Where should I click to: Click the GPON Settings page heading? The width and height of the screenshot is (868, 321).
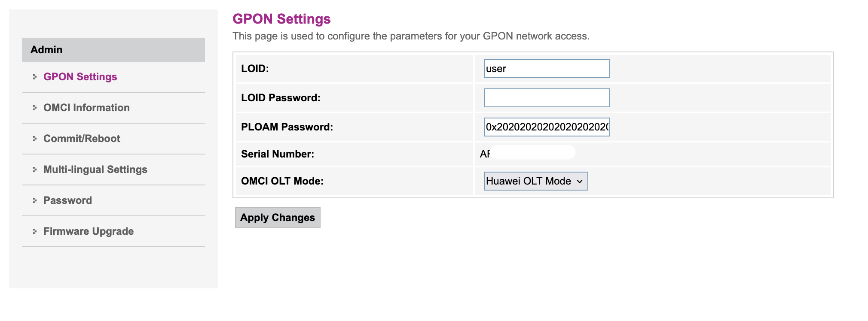281,19
